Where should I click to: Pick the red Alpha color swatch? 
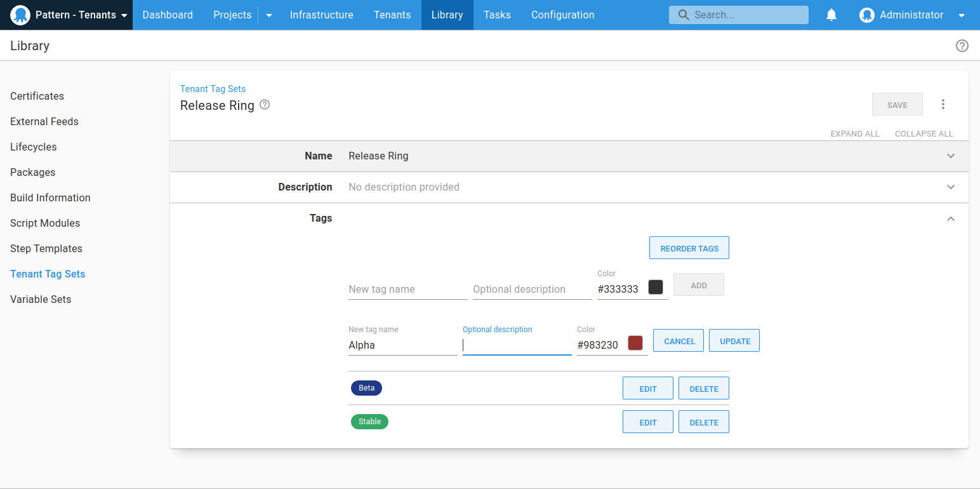[x=635, y=343]
